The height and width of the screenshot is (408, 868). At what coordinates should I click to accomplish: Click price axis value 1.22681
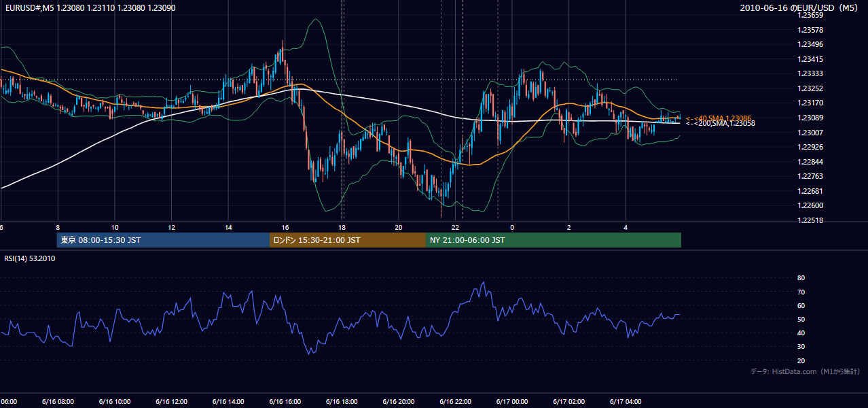810,190
